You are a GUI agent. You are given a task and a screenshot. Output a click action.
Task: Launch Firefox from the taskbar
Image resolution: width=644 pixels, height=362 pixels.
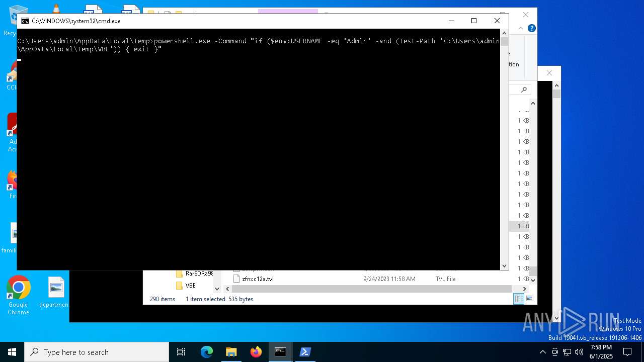pyautogui.click(x=256, y=352)
